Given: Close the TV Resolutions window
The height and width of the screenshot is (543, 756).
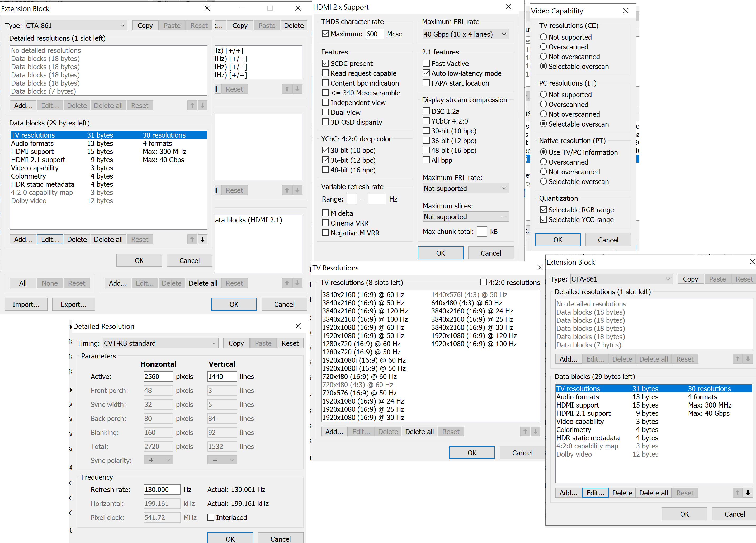Looking at the screenshot, I should 540,268.
